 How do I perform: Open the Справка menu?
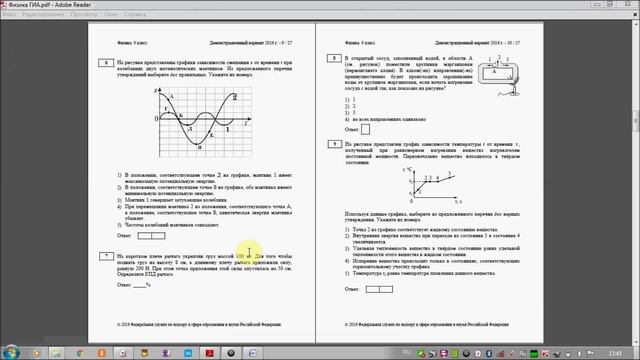[x=135, y=14]
